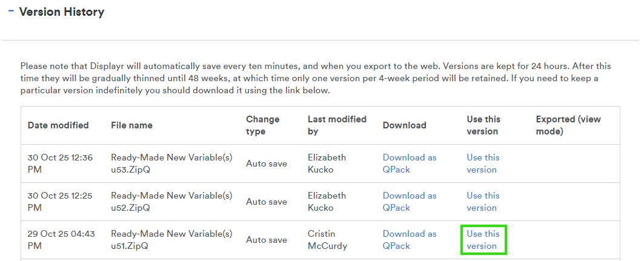644x261 pixels.
Task: Click the File name column header
Action: (x=131, y=125)
